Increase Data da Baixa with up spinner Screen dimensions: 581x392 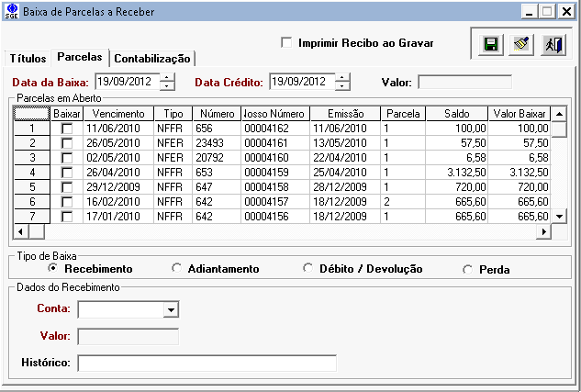(x=167, y=77)
